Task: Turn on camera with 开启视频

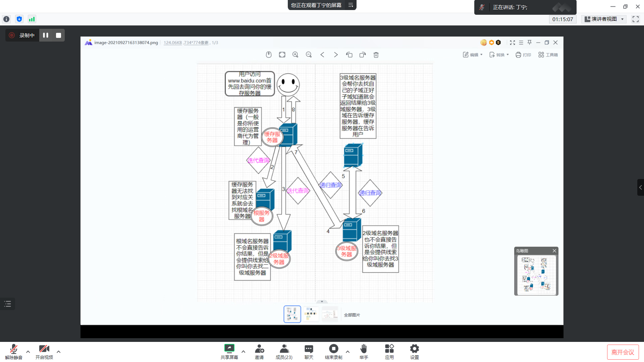Action: pos(44,352)
